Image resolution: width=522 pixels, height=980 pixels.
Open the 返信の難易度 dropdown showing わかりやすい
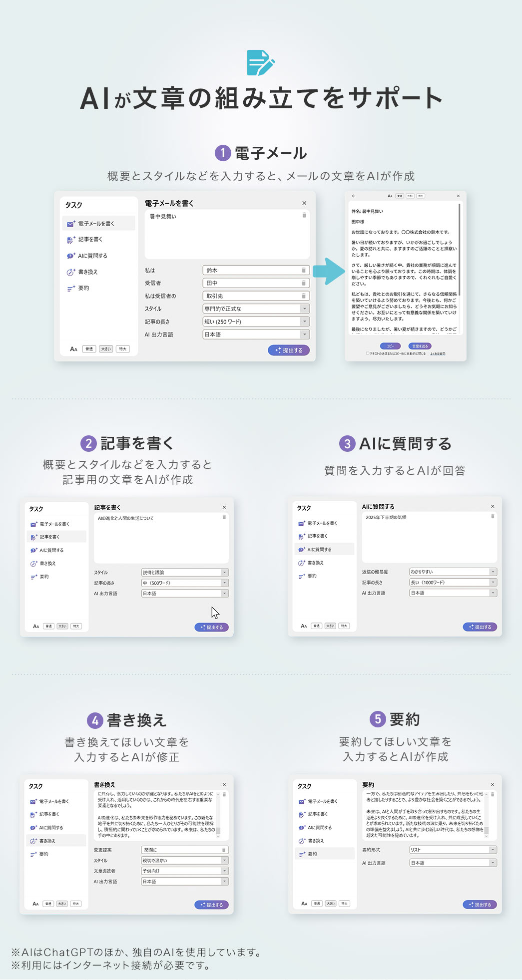tap(453, 572)
